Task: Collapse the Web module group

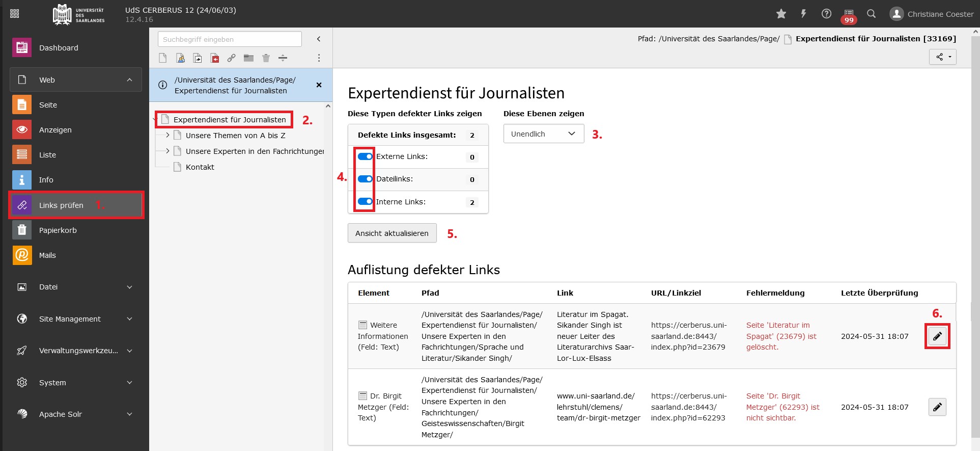Action: pyautogui.click(x=76, y=80)
